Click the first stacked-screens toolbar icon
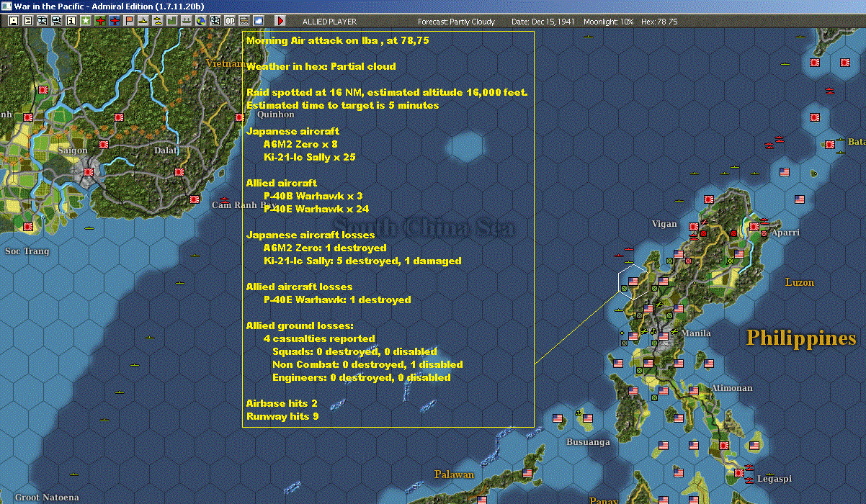Viewport: 866px width, 504px height. click(x=43, y=21)
